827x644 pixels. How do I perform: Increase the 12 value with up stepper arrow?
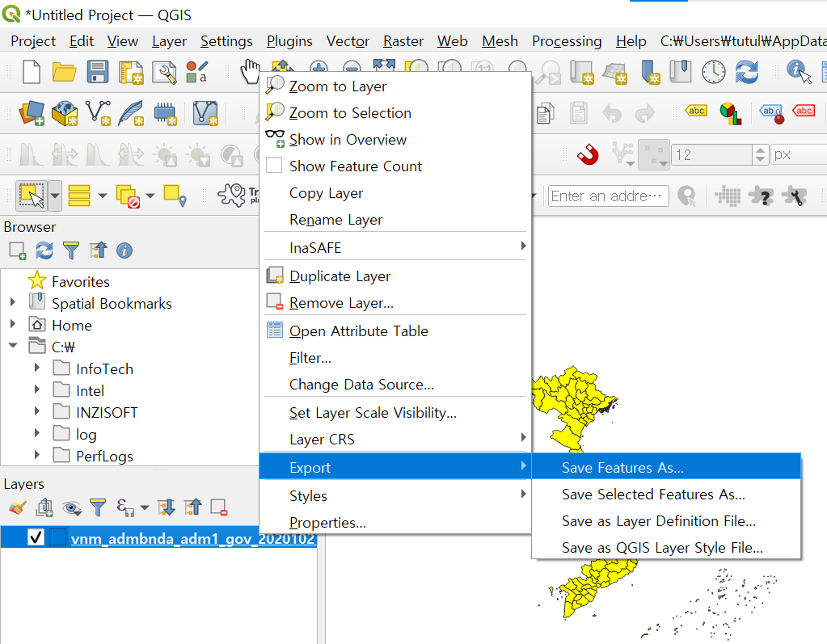click(x=760, y=149)
